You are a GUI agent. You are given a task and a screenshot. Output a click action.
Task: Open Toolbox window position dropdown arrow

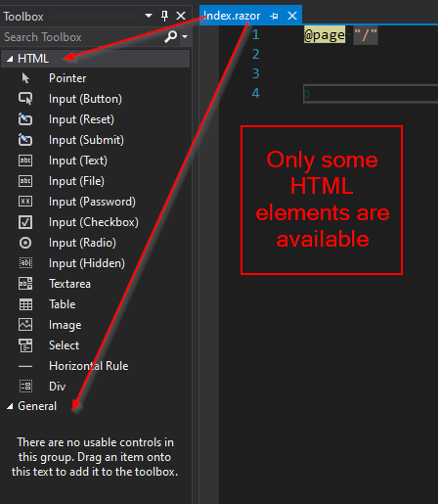click(149, 16)
